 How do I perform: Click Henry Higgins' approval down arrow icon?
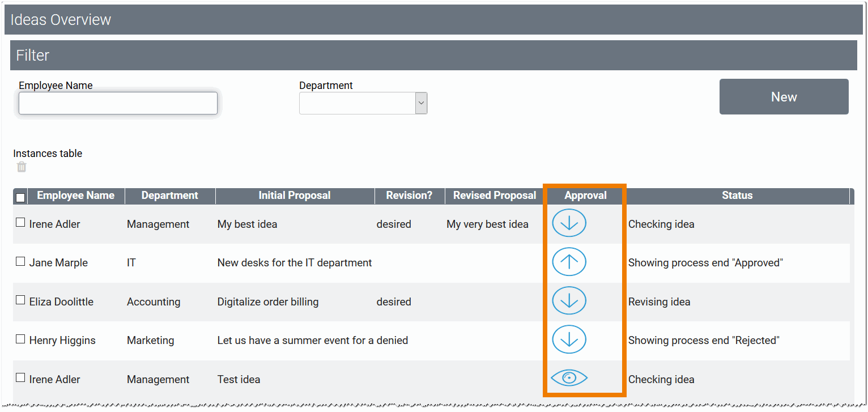click(x=568, y=339)
